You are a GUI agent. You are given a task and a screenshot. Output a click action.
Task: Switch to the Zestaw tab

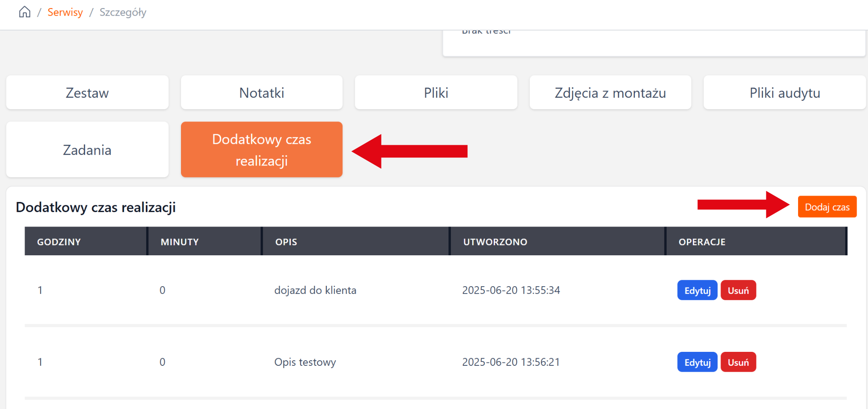coord(87,93)
